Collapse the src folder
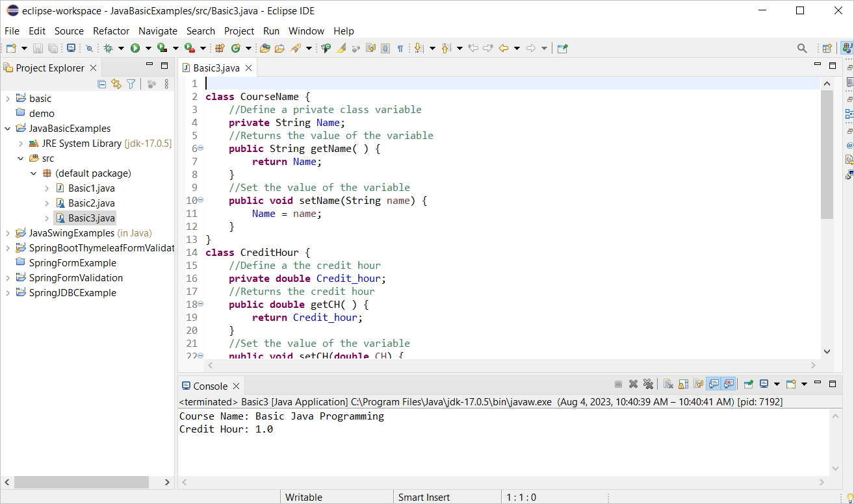 (x=21, y=158)
